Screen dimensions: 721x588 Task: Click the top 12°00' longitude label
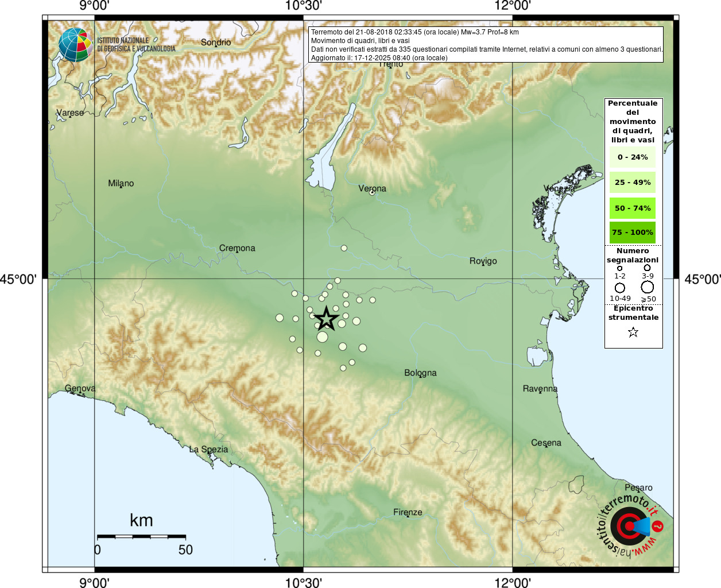coord(513,6)
